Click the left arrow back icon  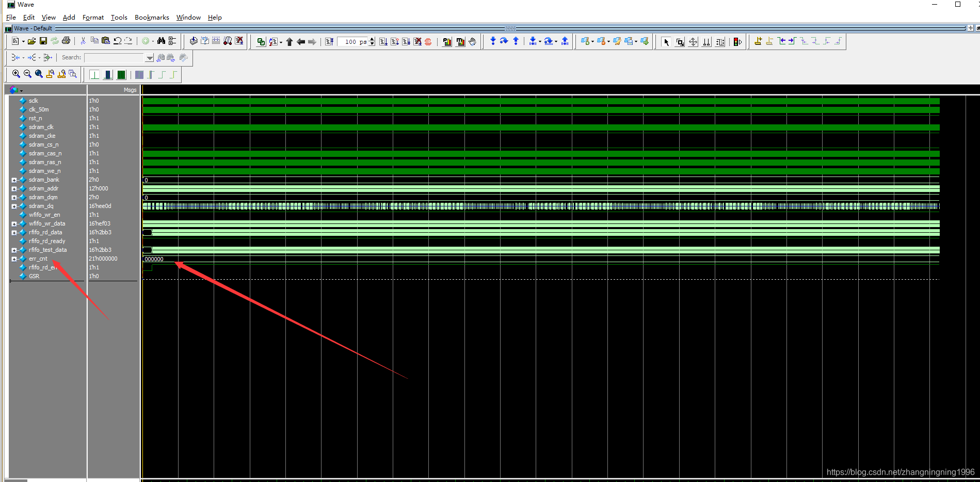(x=301, y=42)
